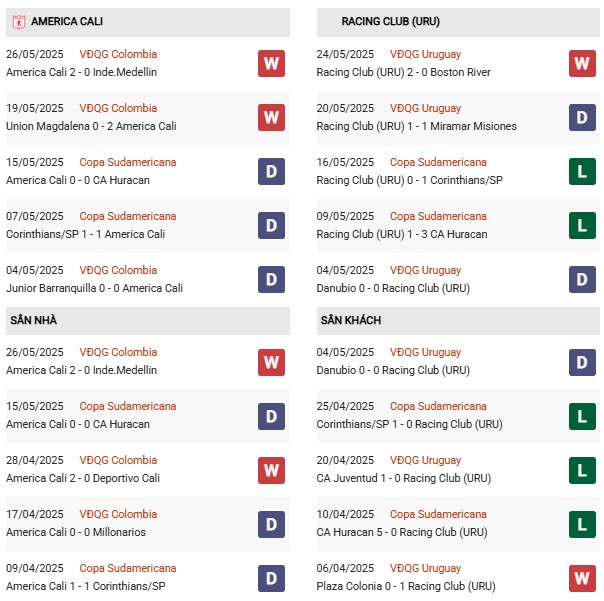Click L badge for Racing Club 1-3 CA Huracan
Image resolution: width=604 pixels, height=601 pixels.
coord(582,225)
